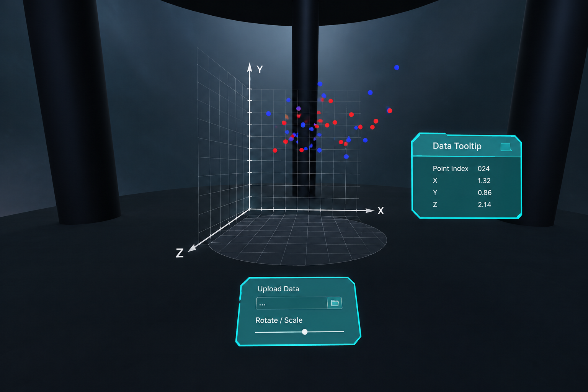Click the Rotate / Scale label
This screenshot has height=392, width=588.
click(x=279, y=320)
